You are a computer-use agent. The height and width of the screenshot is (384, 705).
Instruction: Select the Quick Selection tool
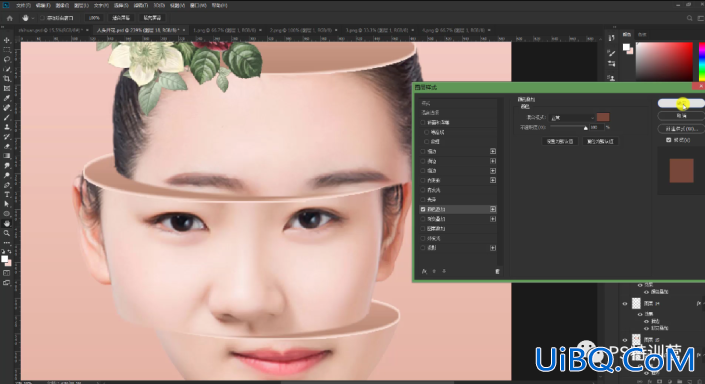click(7, 69)
